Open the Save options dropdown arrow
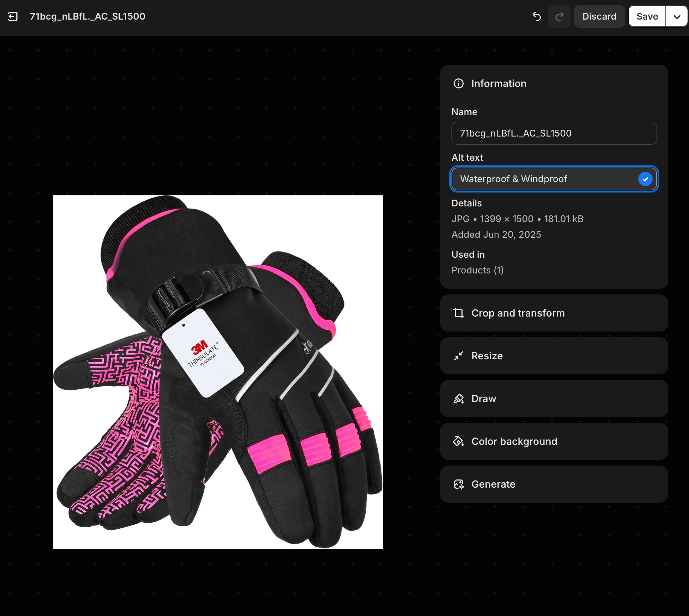Screen dimensions: 689x616 click(x=677, y=16)
